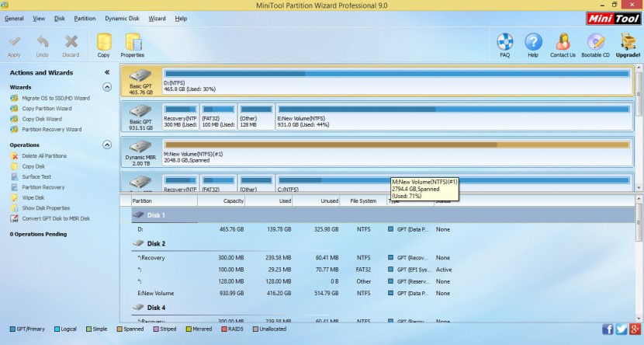This screenshot has height=345, width=644.
Task: Open the Facebook icon at the bottom
Action: pos(608,329)
